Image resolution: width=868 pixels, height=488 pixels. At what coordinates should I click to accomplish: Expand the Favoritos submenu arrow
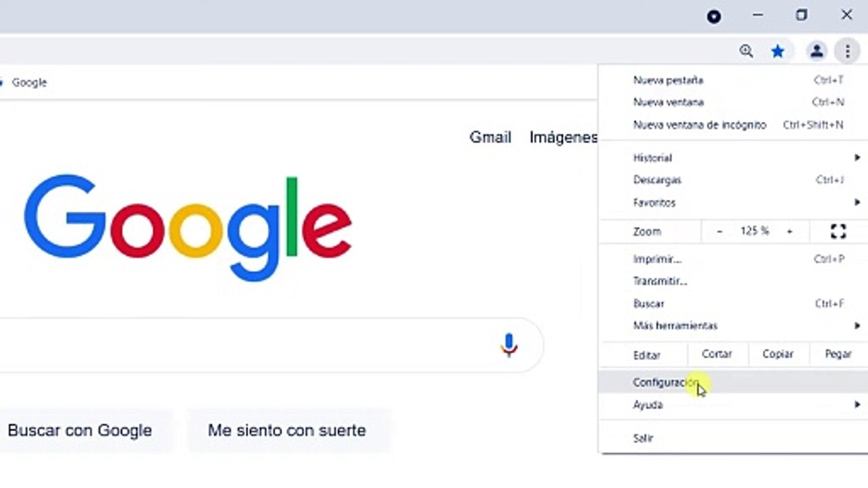857,202
